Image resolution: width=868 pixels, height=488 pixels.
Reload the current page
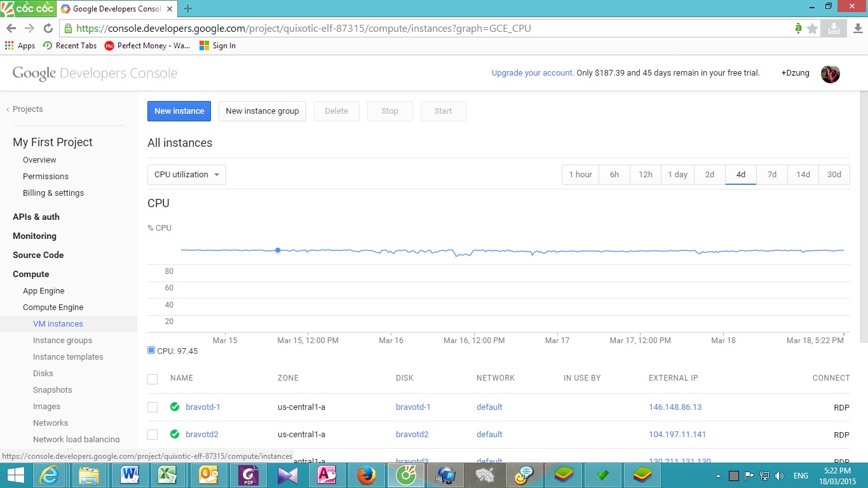(x=48, y=29)
